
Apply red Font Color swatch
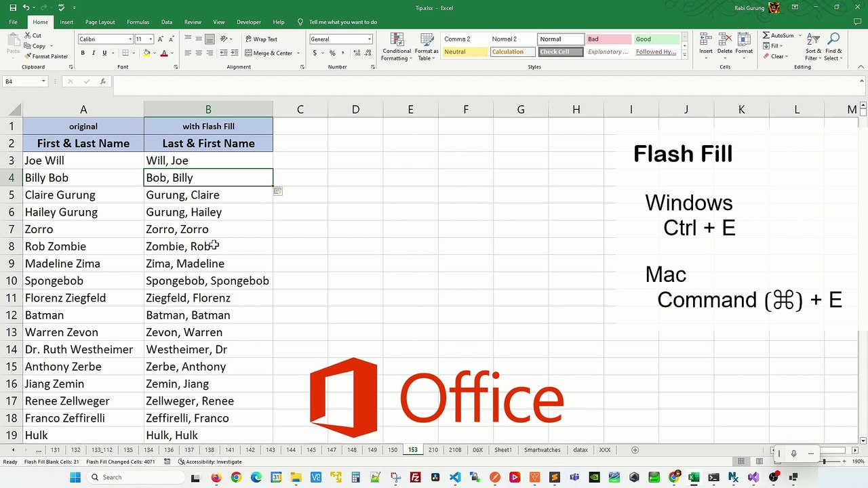[x=163, y=53]
